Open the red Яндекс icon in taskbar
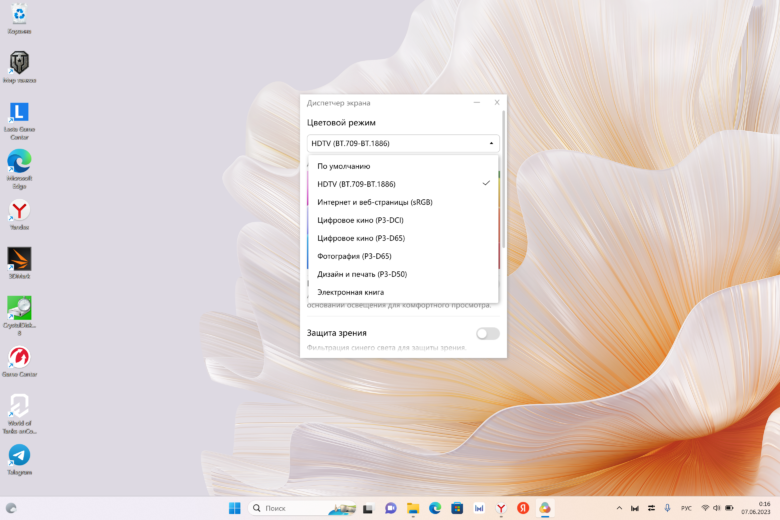Image resolution: width=780 pixels, height=520 pixels. pos(523,508)
